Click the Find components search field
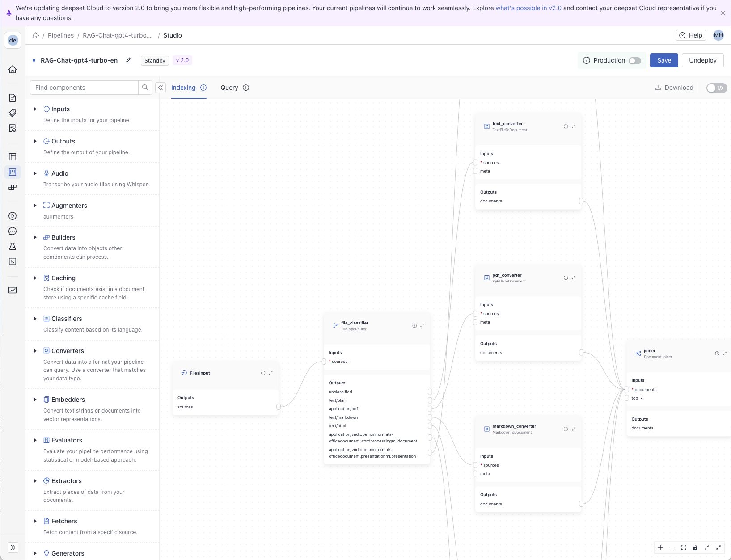The height and width of the screenshot is (560, 731). pyautogui.click(x=84, y=87)
